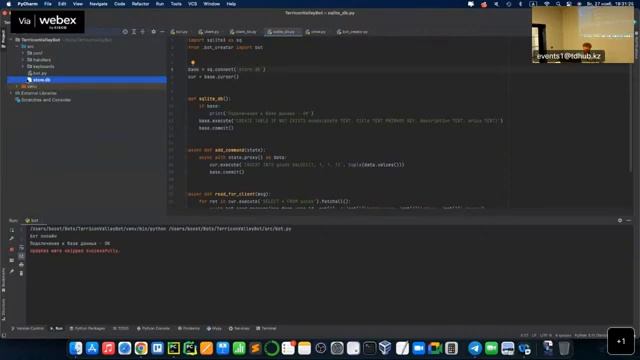640x360 pixels.
Task: Expand the handlers folder
Action: coord(23,60)
